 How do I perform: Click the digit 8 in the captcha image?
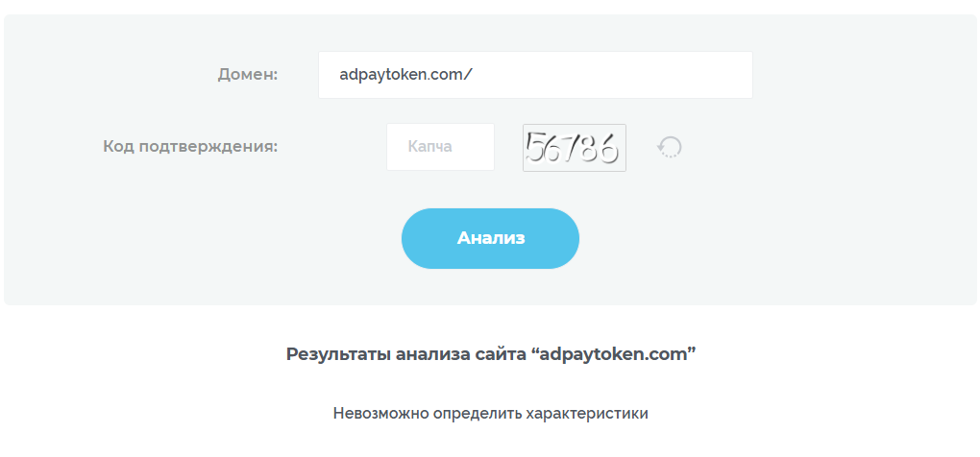(588, 148)
